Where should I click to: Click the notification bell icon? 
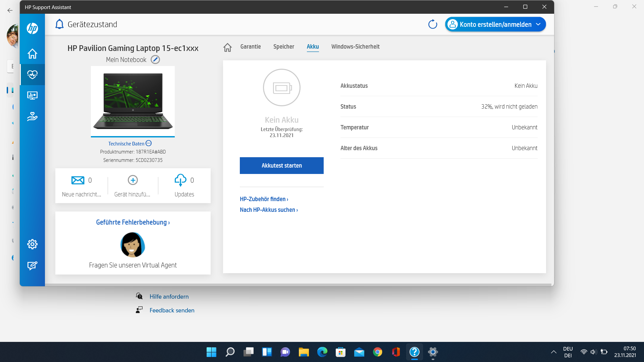[59, 24]
